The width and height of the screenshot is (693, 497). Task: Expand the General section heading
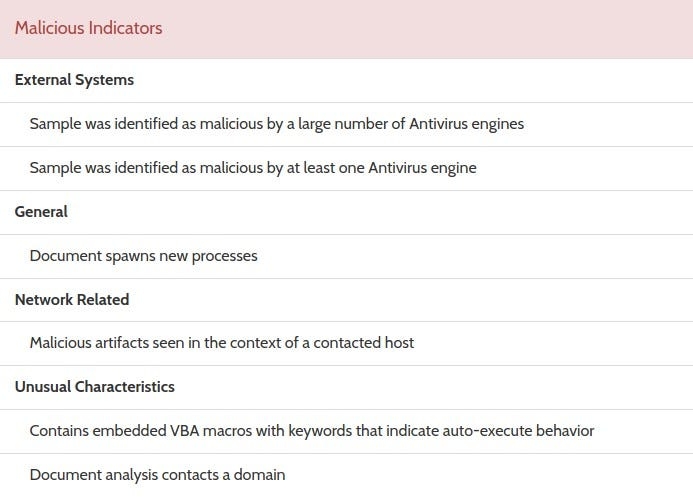pos(41,212)
